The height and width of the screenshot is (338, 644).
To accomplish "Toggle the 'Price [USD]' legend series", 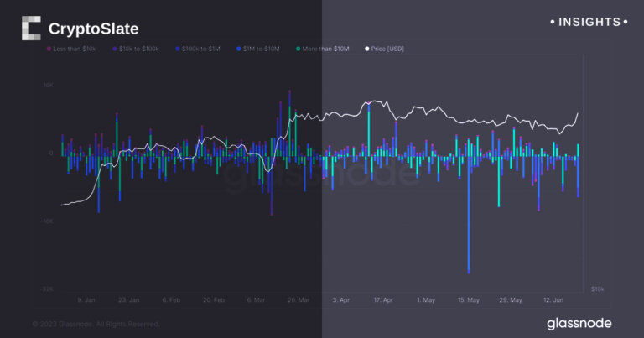I will tap(384, 49).
